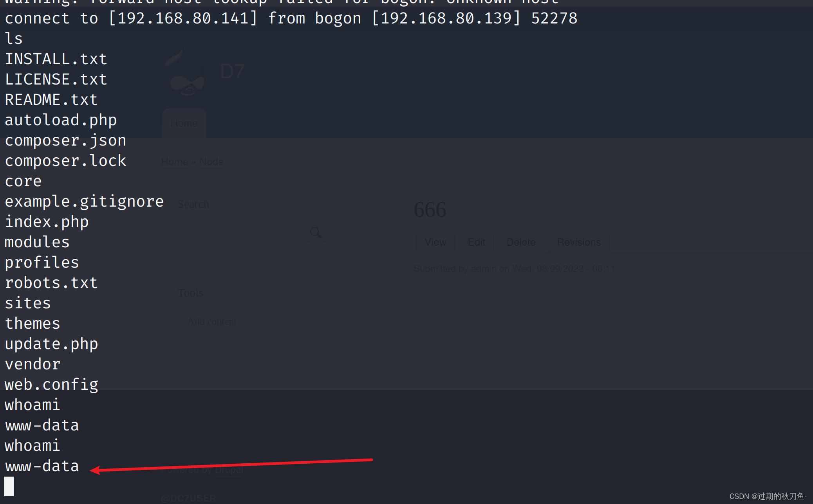Expand the Tools menu section
The image size is (813, 504).
(191, 293)
